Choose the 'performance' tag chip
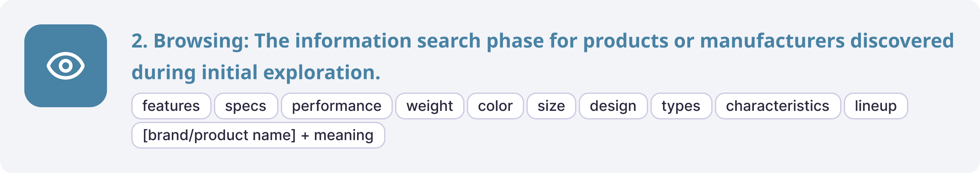This screenshot has height=173, width=980. tap(336, 106)
